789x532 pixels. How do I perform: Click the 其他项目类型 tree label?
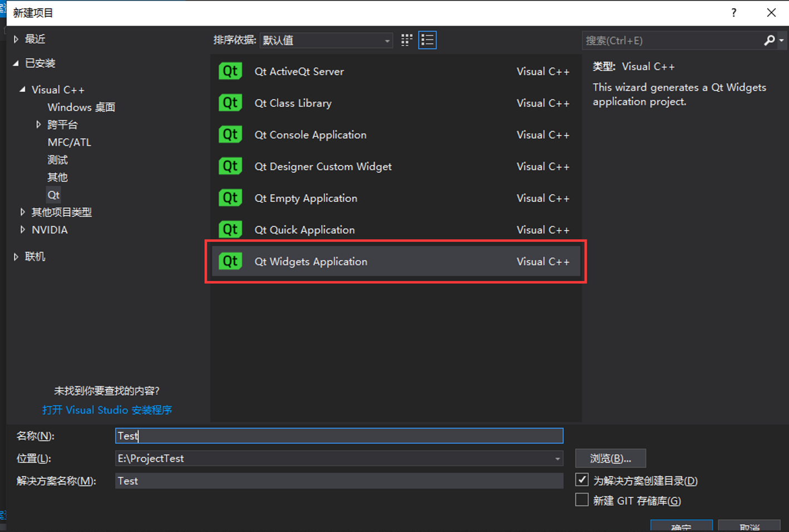pyautogui.click(x=62, y=212)
